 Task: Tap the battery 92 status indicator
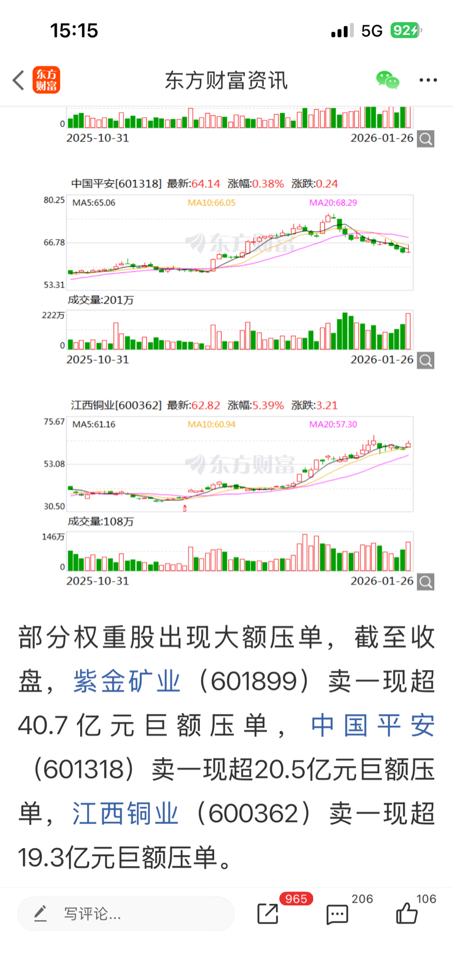pos(406,31)
